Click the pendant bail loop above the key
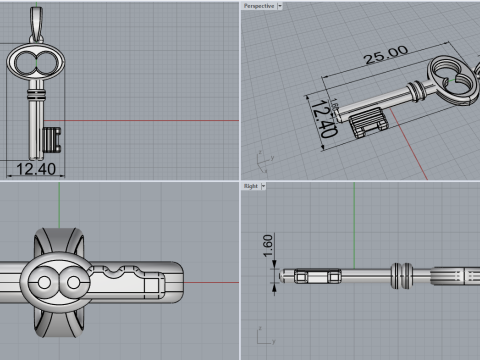This screenshot has width=480, height=360. [x=36, y=25]
